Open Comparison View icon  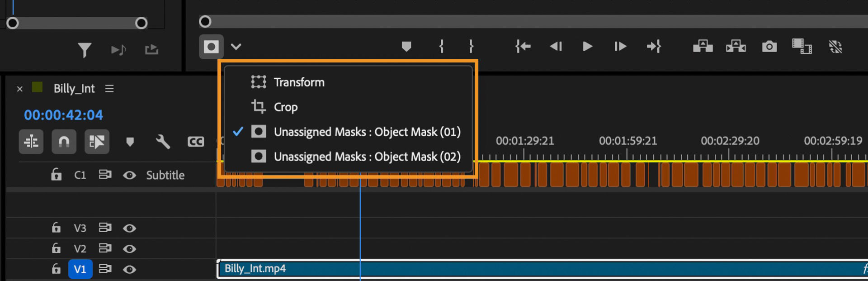802,46
